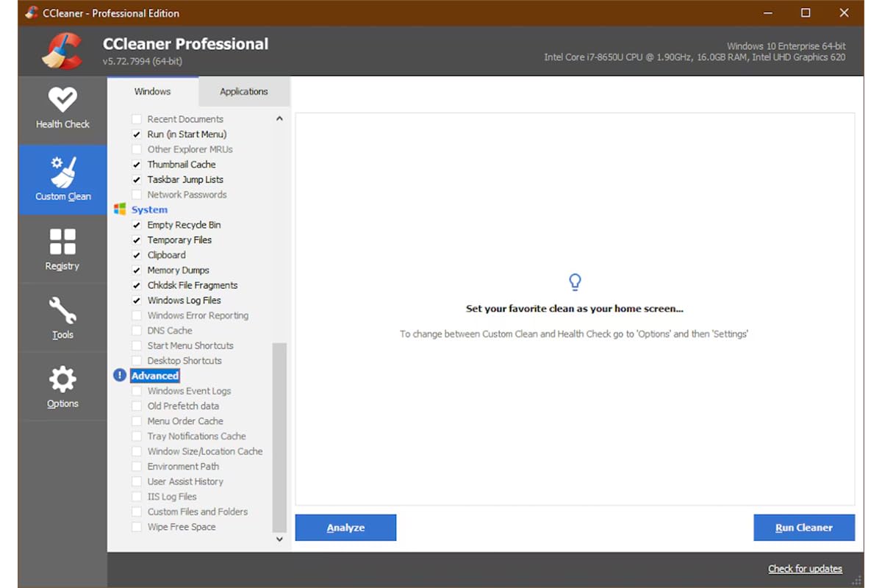Click the CCleaner title bar icon
This screenshot has width=882, height=588.
click(x=32, y=12)
